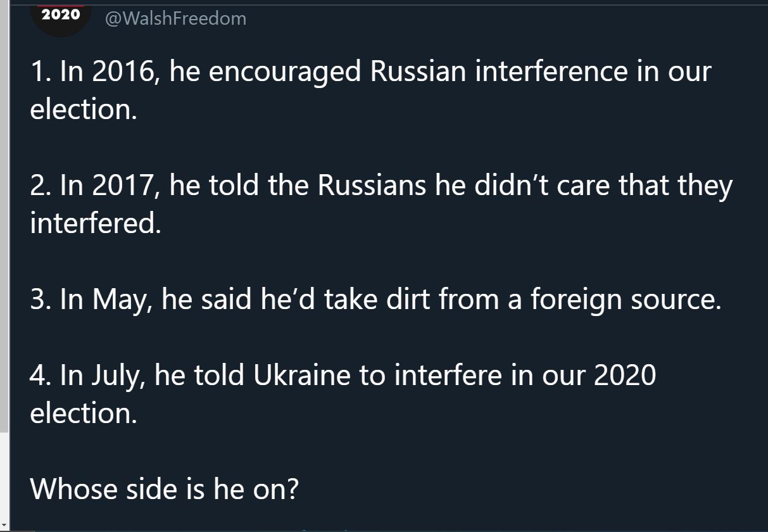
Task: Click the line "3. In May, he said"
Action: pos(375,299)
